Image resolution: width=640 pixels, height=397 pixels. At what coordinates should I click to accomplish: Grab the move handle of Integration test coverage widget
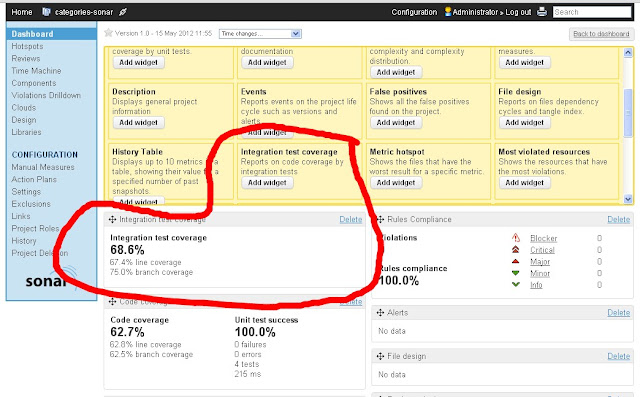(113, 220)
